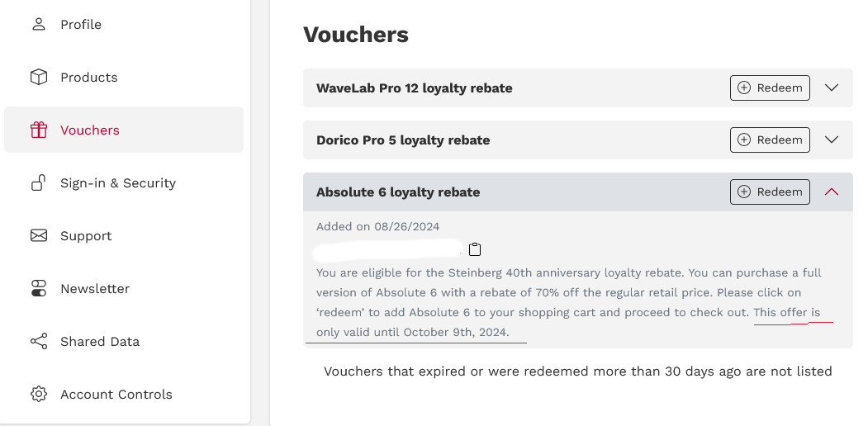Click the Newsletter toggle icon
Viewport: 868px width, 426px height.
[39, 288]
